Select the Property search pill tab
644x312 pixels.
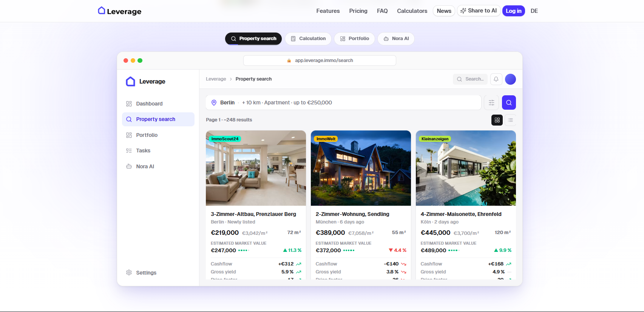[x=253, y=39]
